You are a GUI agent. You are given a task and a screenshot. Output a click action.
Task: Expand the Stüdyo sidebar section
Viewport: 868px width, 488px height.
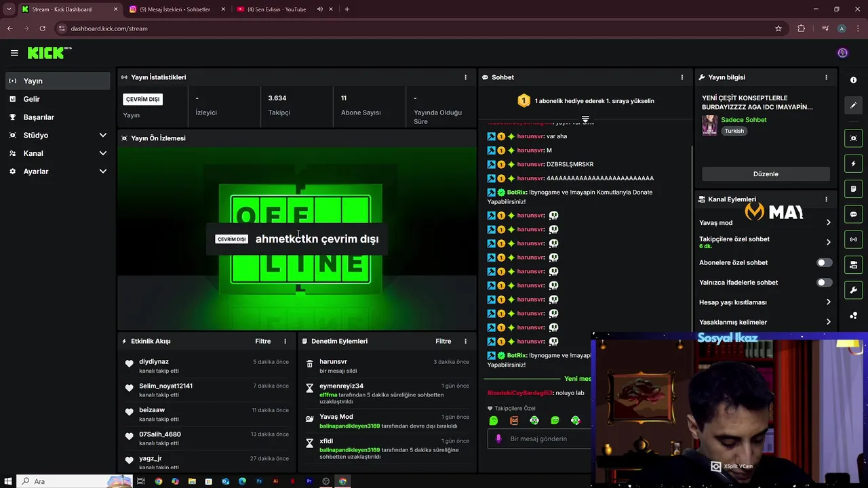pyautogui.click(x=58, y=135)
